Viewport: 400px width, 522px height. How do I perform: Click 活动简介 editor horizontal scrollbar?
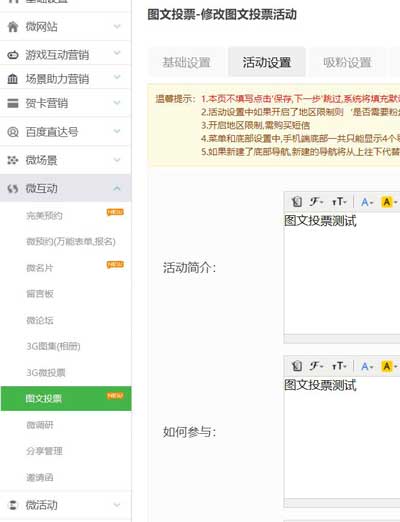[342, 339]
